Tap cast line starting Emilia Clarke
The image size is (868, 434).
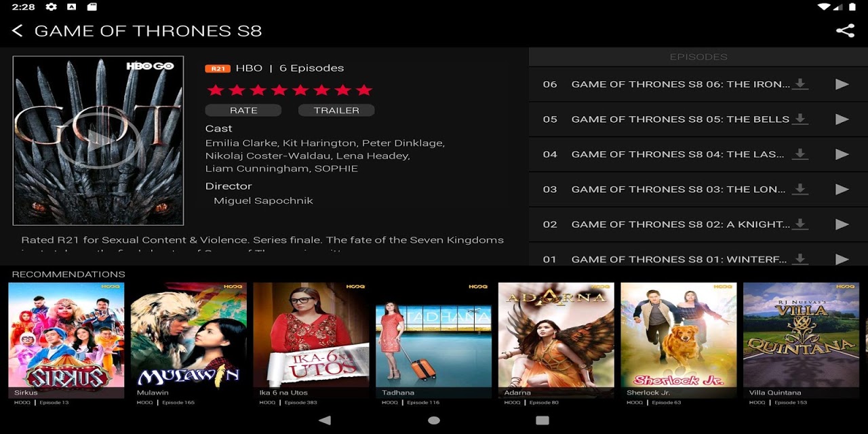pos(325,143)
